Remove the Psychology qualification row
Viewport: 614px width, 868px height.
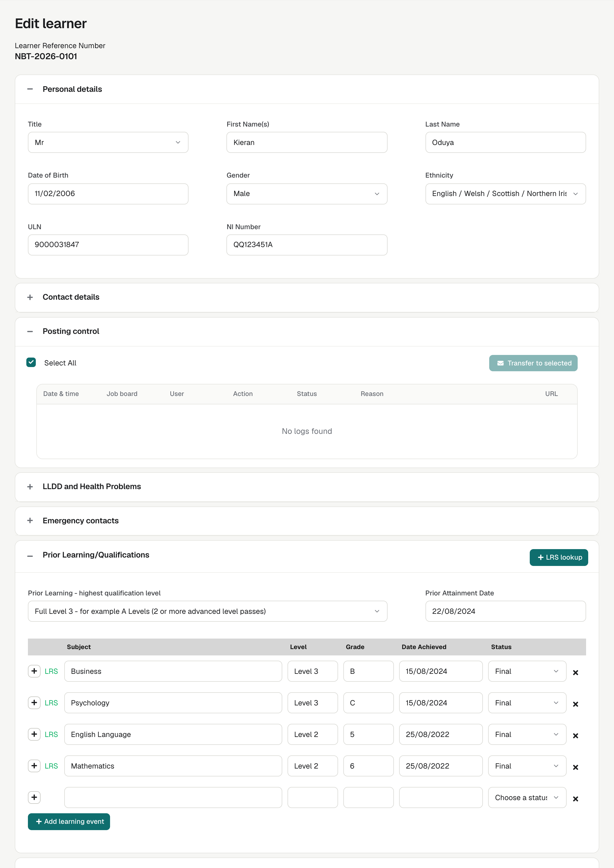pyautogui.click(x=575, y=704)
